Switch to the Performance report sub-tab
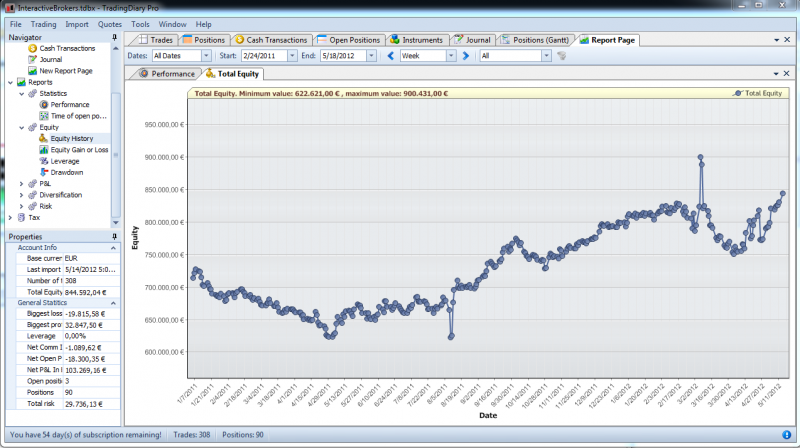Screen dimensions: 800x448 167,73
